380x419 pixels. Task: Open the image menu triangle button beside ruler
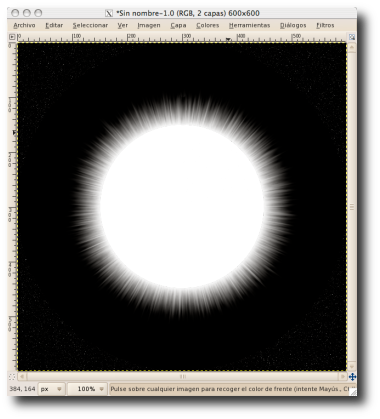[x=12, y=37]
